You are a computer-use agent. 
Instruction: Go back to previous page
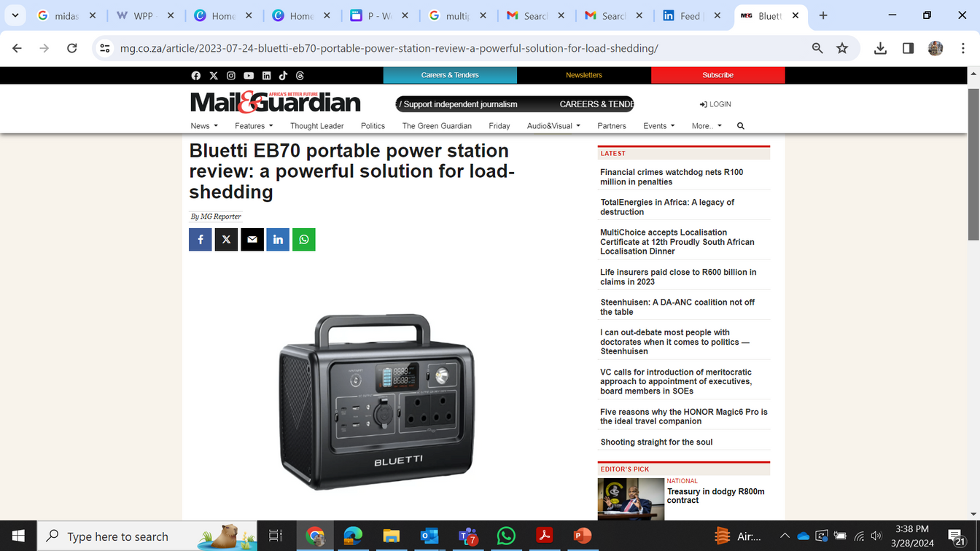click(17, 48)
